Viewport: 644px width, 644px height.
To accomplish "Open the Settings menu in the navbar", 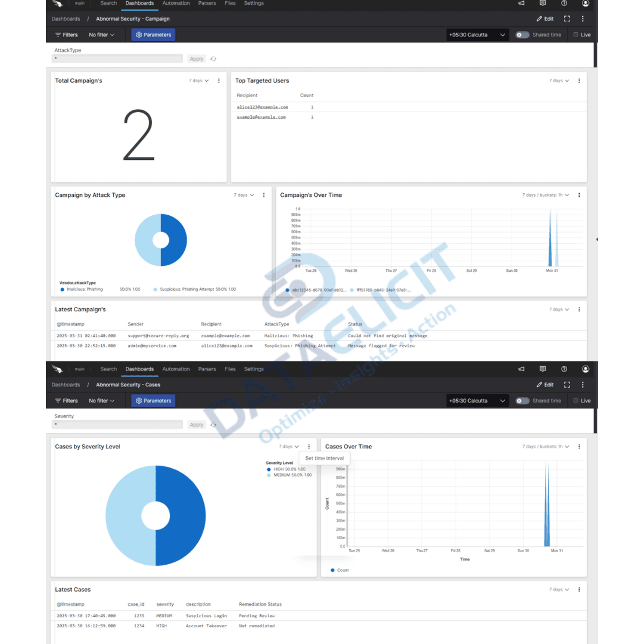I will pyautogui.click(x=254, y=4).
